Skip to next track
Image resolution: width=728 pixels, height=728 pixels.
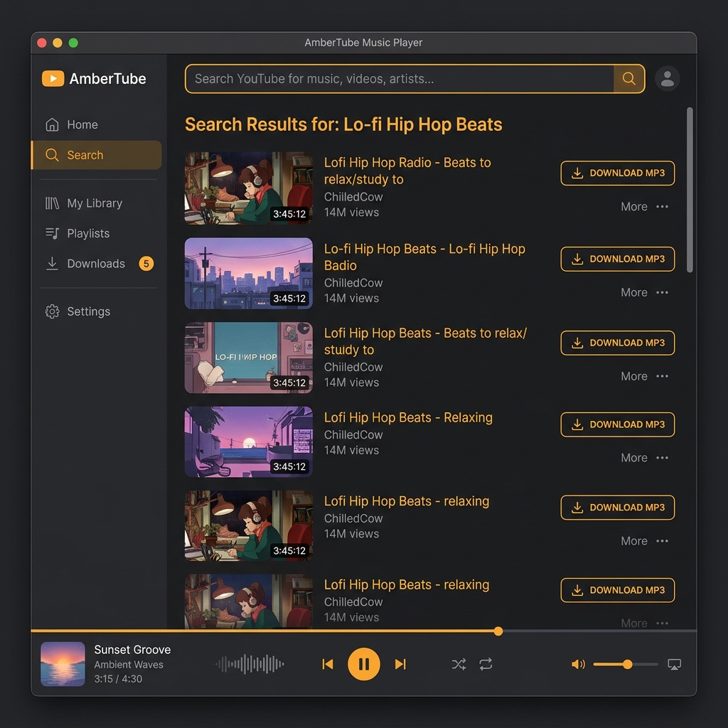tap(400, 665)
